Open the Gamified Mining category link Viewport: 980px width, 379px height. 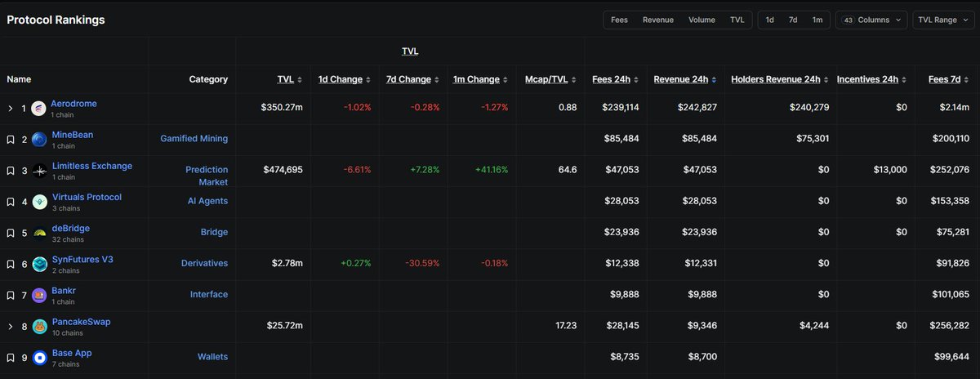(194, 139)
